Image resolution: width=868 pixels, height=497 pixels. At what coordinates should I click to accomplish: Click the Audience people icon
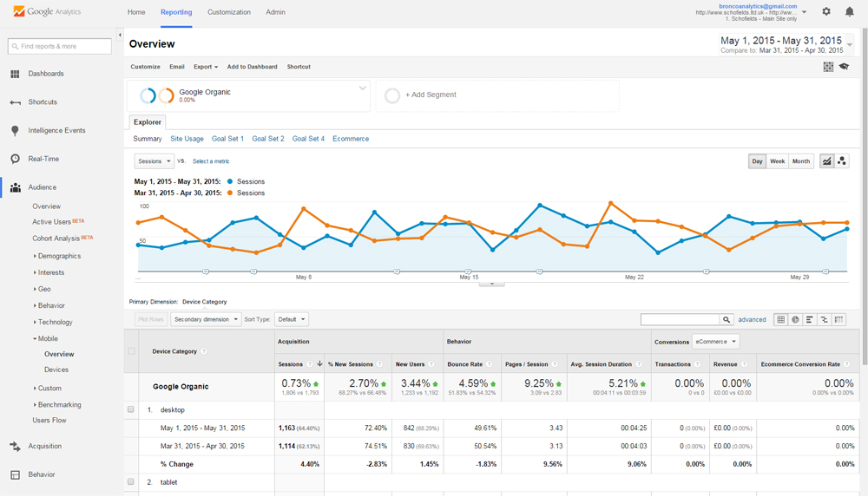click(x=16, y=187)
